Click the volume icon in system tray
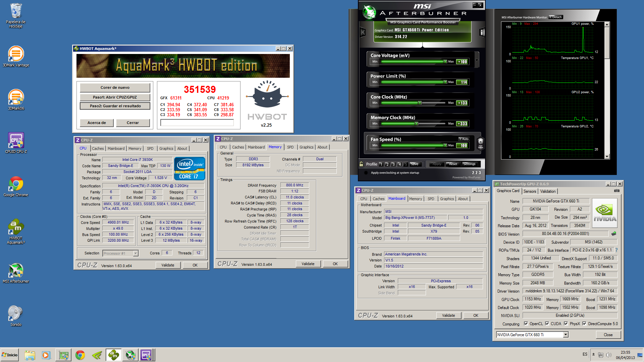644x362 pixels. (x=609, y=355)
